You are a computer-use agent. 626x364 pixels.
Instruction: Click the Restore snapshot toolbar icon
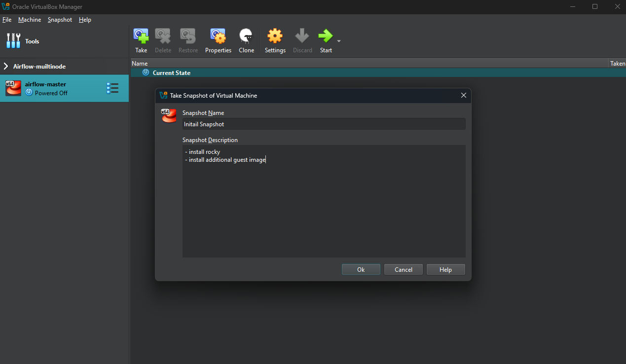tap(188, 36)
